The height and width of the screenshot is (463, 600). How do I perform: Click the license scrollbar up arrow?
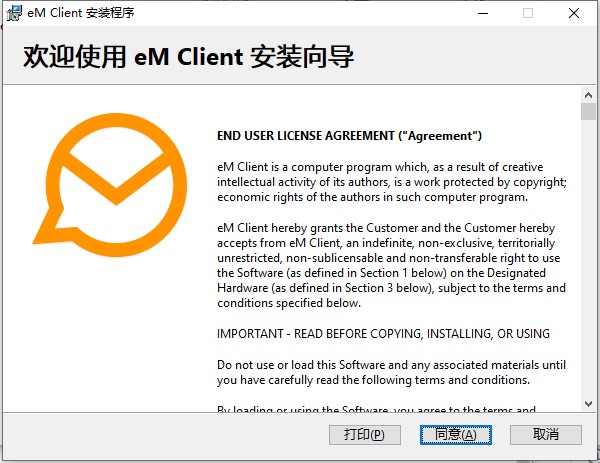588,95
